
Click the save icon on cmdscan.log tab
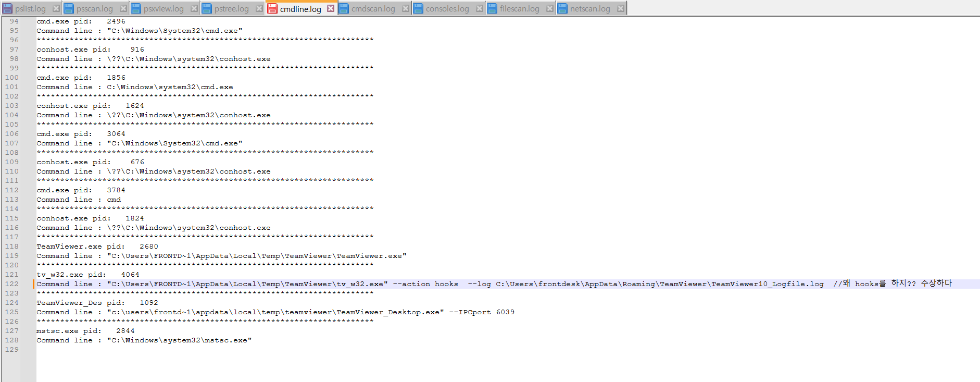click(344, 8)
